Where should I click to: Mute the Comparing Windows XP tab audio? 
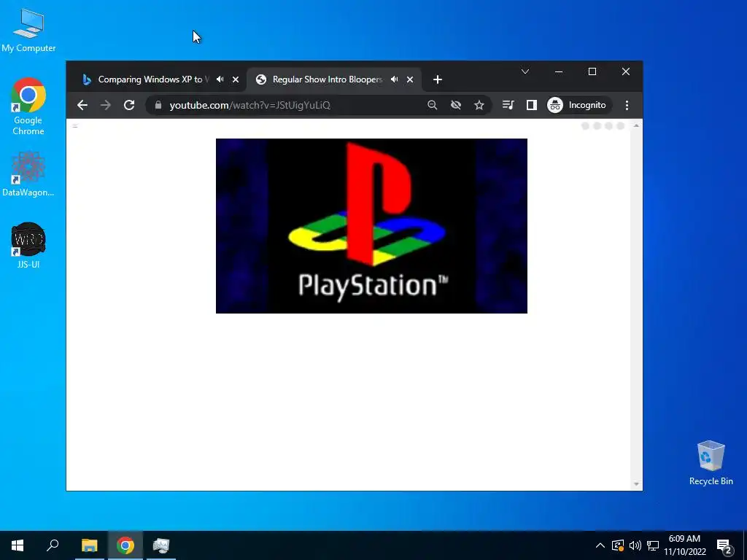pyautogui.click(x=220, y=79)
